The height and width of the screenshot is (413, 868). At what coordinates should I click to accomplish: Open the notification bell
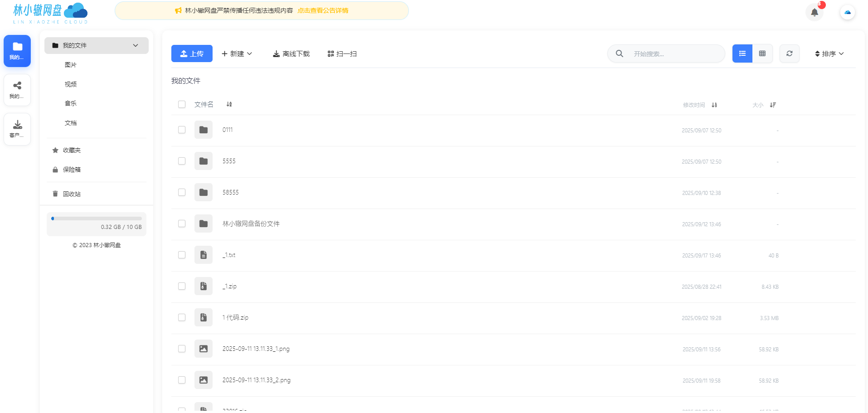(x=814, y=12)
